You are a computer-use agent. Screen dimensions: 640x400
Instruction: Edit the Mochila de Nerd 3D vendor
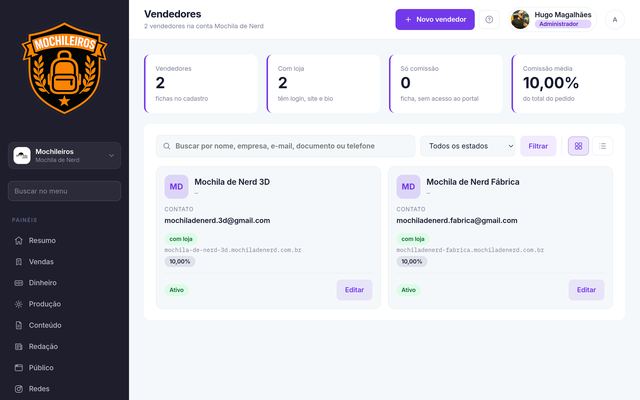[354, 290]
